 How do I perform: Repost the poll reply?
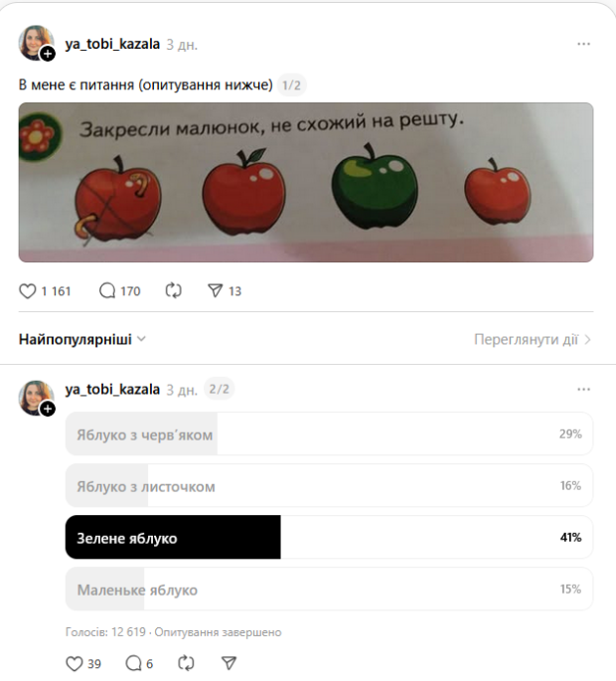186,663
